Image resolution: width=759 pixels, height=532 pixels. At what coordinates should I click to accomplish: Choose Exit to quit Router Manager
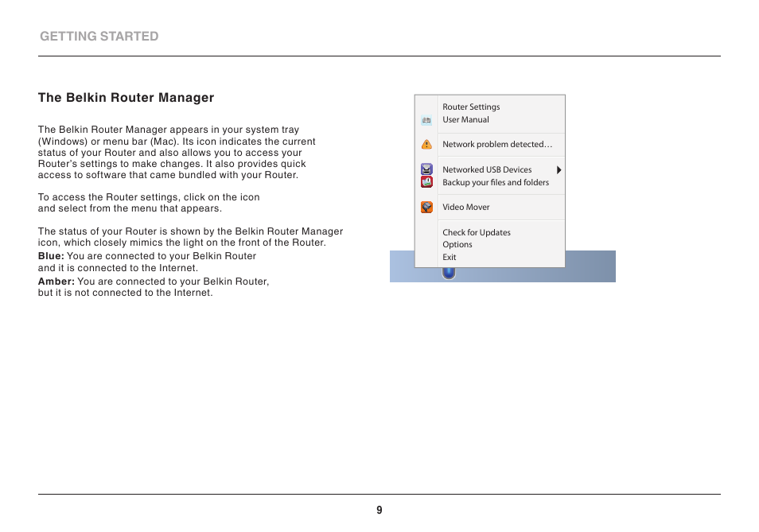click(450, 257)
